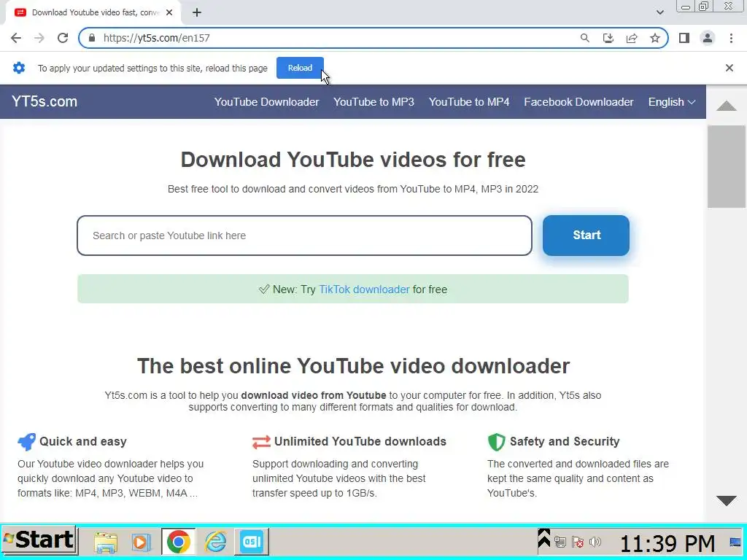
Task: Click the settings gear icon in infobar
Action: coord(18,68)
